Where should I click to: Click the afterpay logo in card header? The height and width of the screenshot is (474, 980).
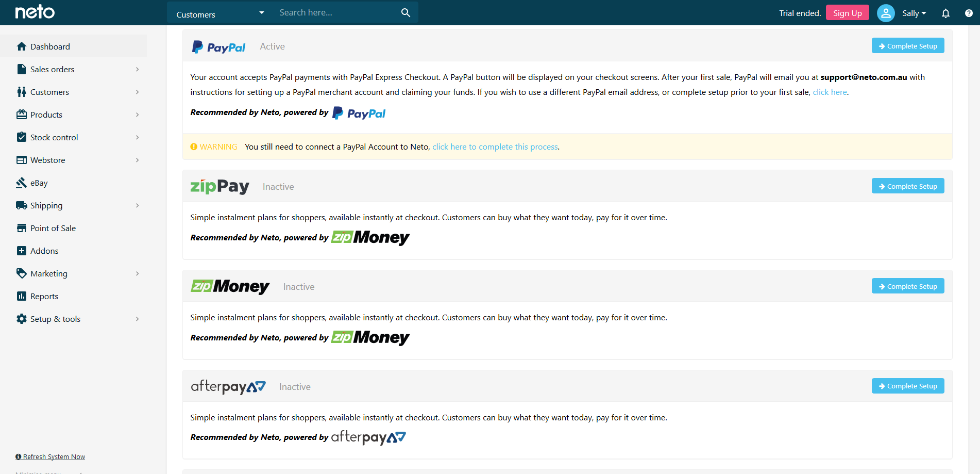[x=228, y=386]
